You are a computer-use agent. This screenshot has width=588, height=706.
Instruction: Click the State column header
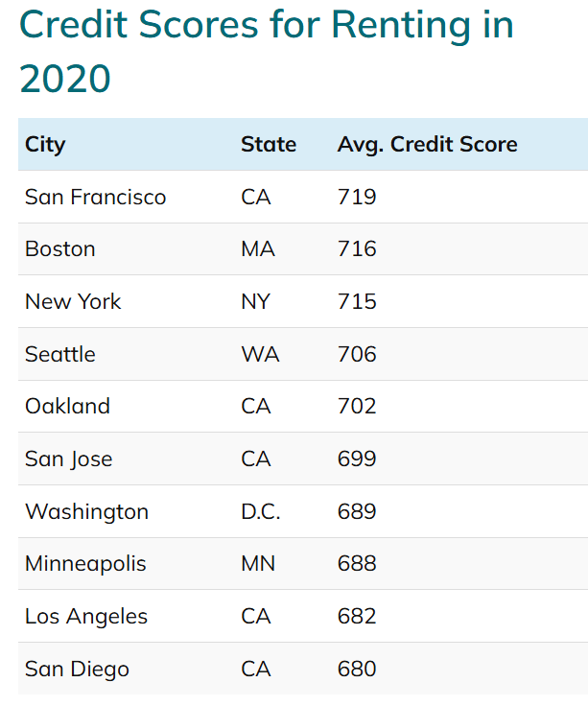click(x=269, y=145)
